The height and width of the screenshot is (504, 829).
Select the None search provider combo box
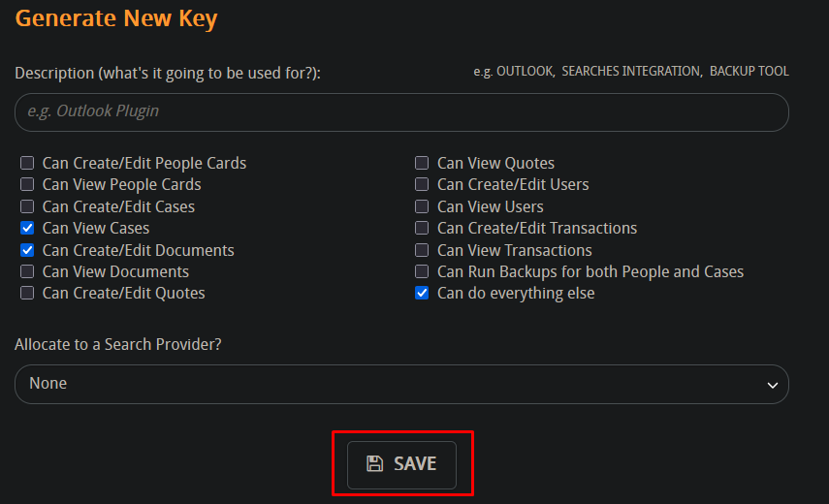coord(401,384)
